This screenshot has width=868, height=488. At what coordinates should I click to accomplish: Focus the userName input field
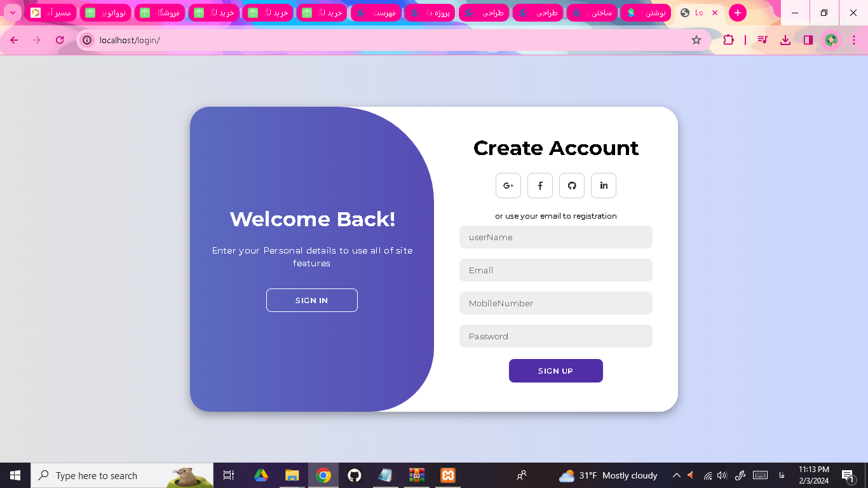pos(556,237)
